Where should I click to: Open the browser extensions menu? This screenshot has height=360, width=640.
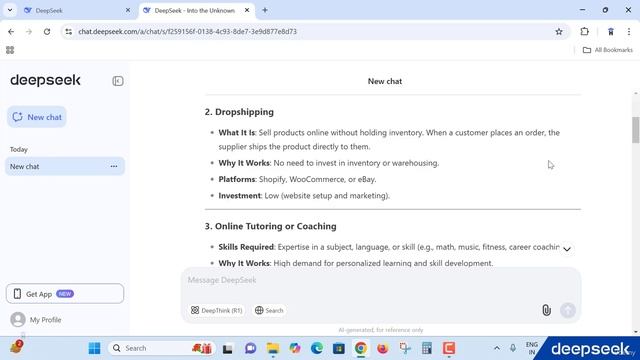[584, 31]
